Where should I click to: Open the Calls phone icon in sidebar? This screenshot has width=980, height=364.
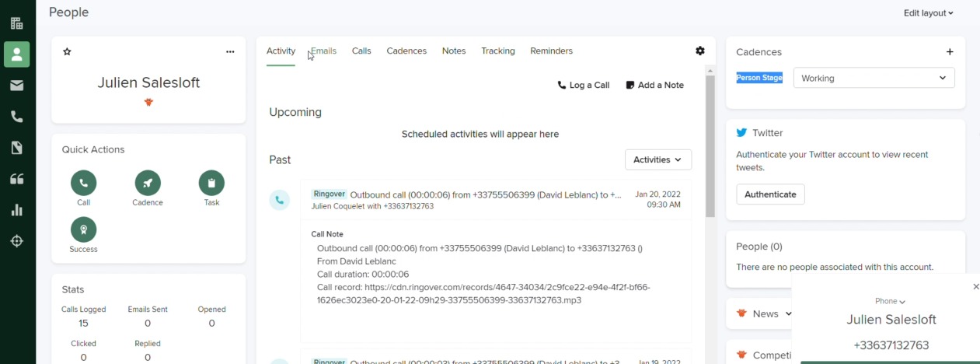16,117
